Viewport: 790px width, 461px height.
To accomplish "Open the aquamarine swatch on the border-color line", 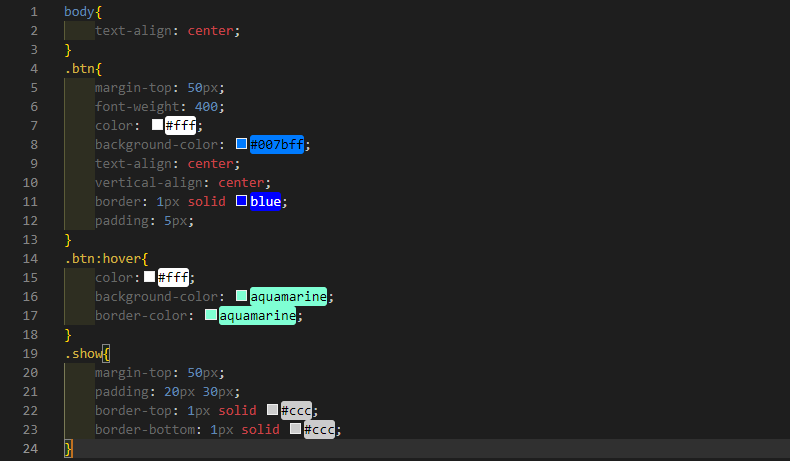I will 211,315.
